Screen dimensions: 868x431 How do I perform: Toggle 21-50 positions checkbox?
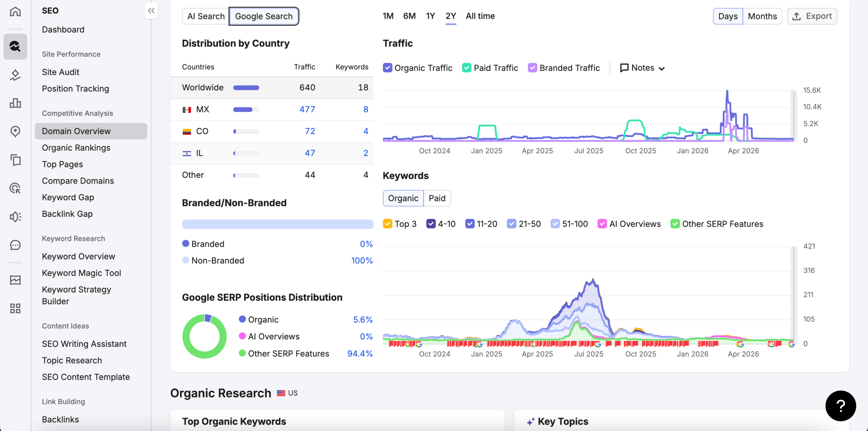point(512,224)
